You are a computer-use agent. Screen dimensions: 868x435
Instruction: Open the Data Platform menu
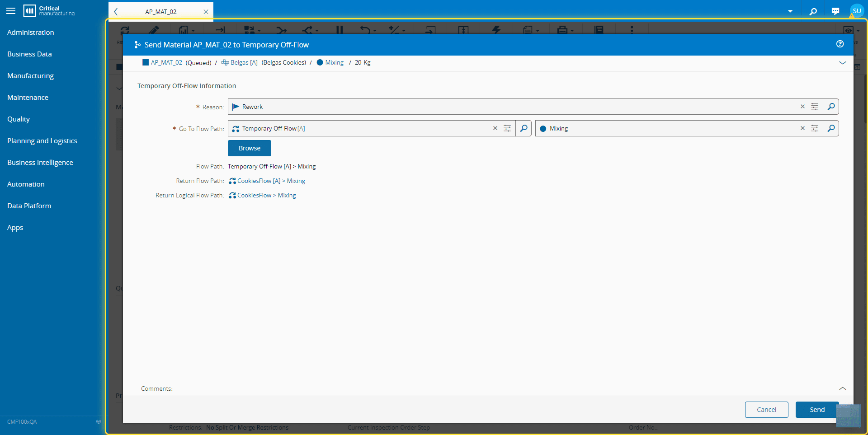click(29, 206)
